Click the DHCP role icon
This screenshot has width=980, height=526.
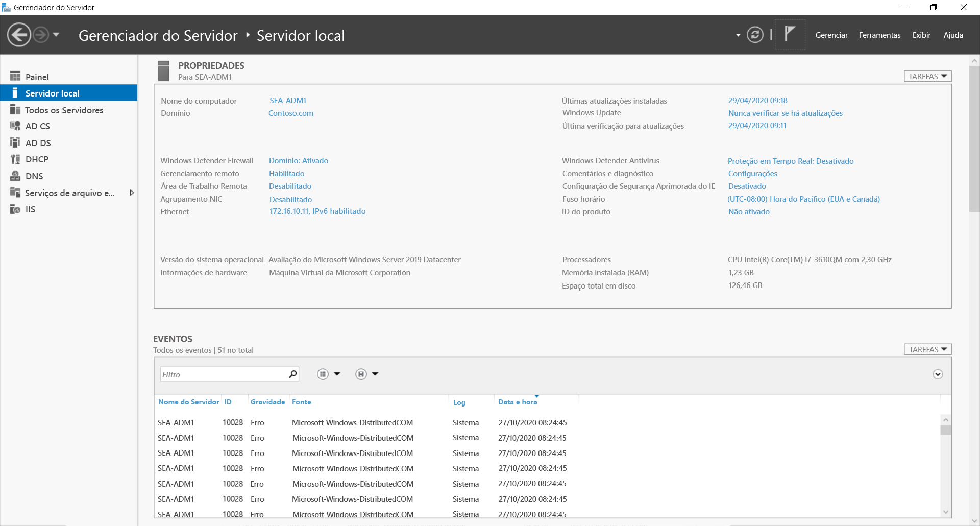[x=15, y=159]
